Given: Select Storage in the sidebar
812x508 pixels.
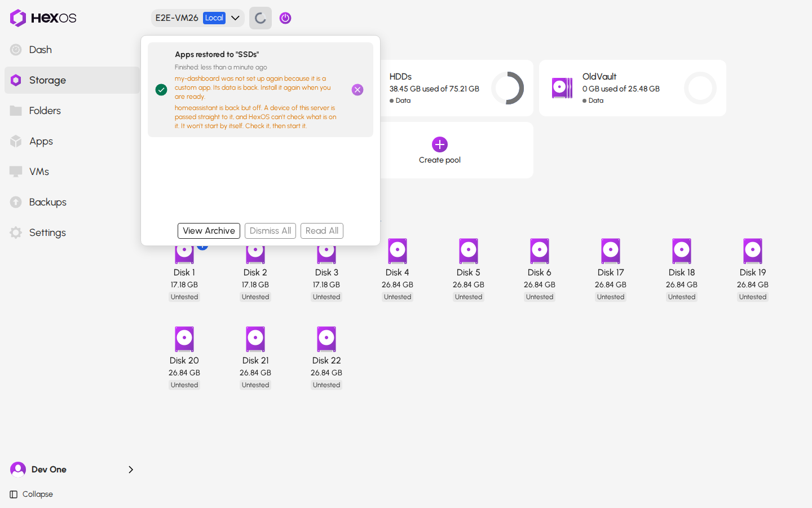Looking at the screenshot, I should coord(72,80).
